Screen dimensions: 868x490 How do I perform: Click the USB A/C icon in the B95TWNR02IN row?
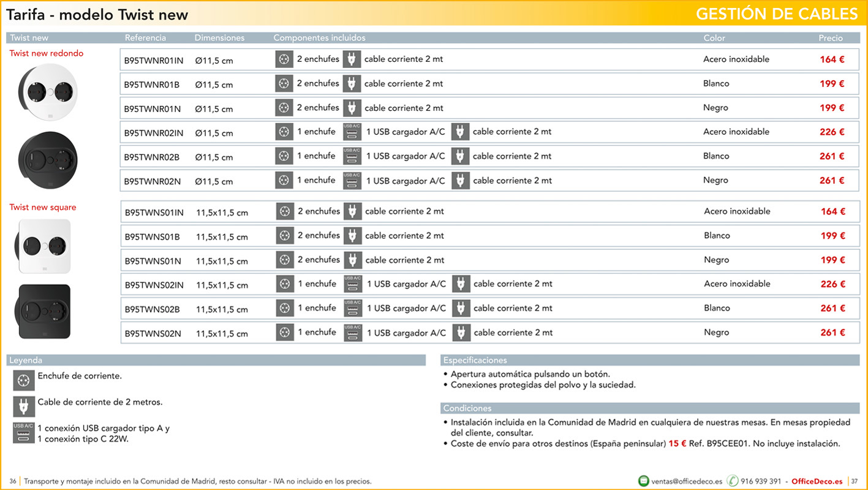coord(352,132)
